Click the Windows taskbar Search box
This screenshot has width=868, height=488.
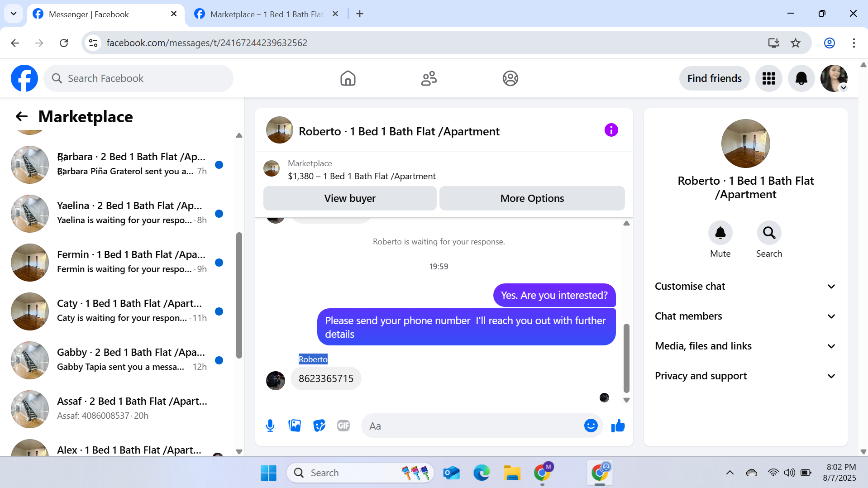(360, 473)
